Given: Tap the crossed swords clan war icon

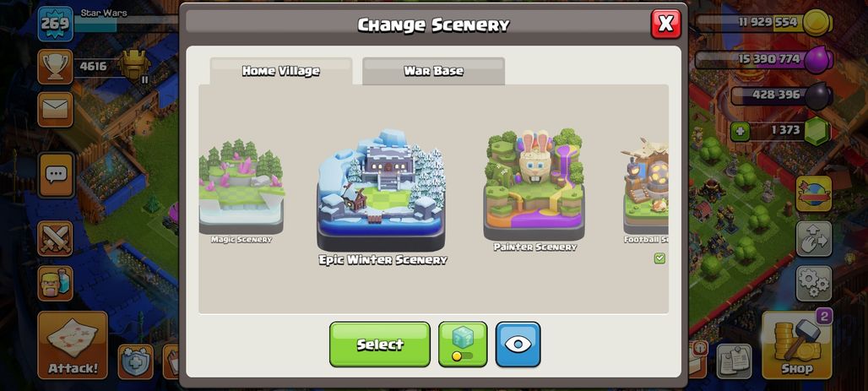Looking at the screenshot, I should [x=56, y=238].
